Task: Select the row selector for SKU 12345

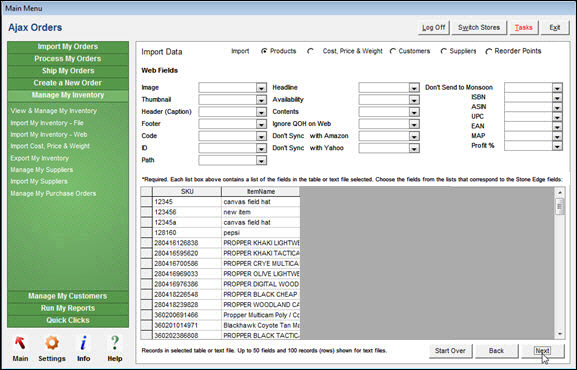Action: (x=146, y=202)
